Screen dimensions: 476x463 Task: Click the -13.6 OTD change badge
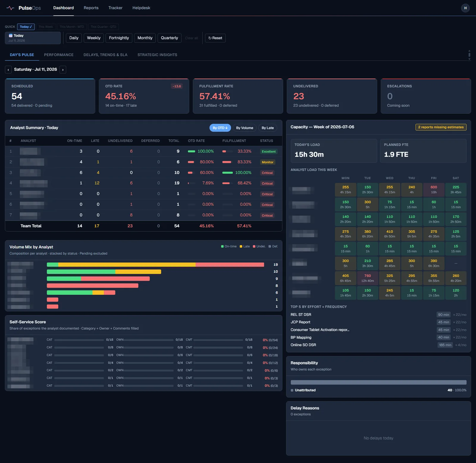[177, 86]
